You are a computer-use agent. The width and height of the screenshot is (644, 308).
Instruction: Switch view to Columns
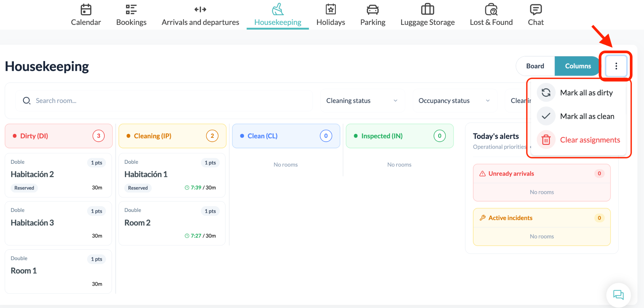(x=578, y=66)
